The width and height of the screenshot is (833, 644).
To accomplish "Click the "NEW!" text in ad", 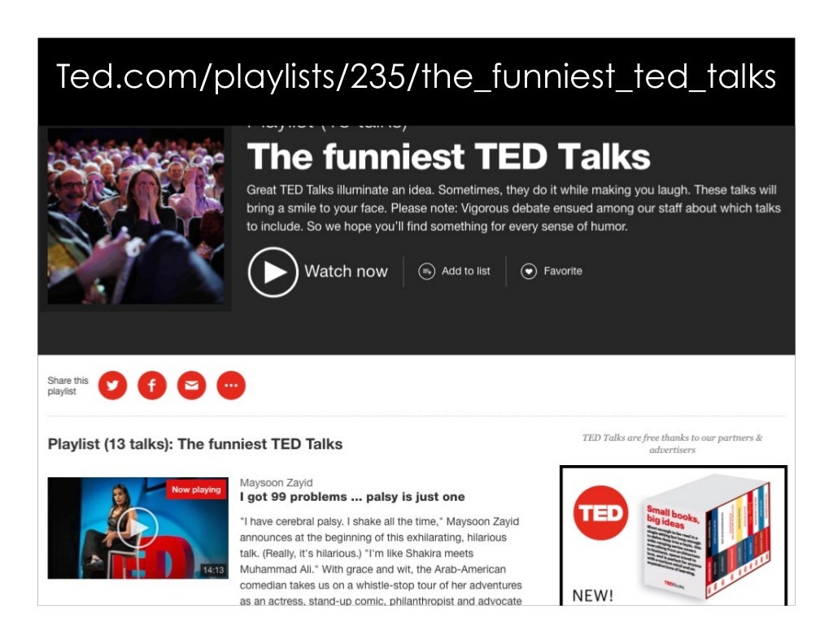I will (x=593, y=596).
